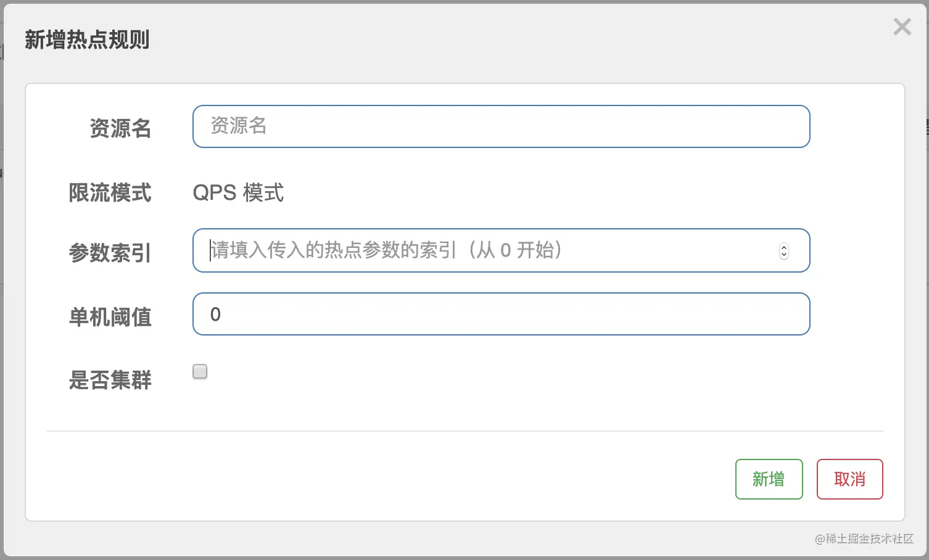Increment 参数索引 with the up arrow
The height and width of the screenshot is (560, 929).
(784, 247)
